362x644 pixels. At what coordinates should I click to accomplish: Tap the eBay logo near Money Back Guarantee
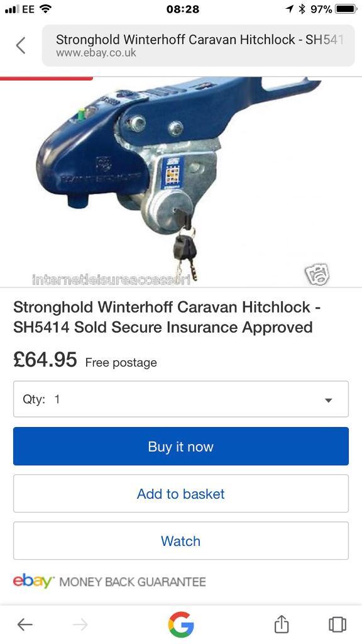pos(33,580)
